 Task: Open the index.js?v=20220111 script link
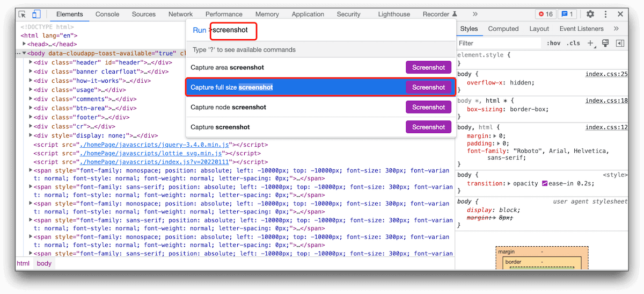(155, 162)
